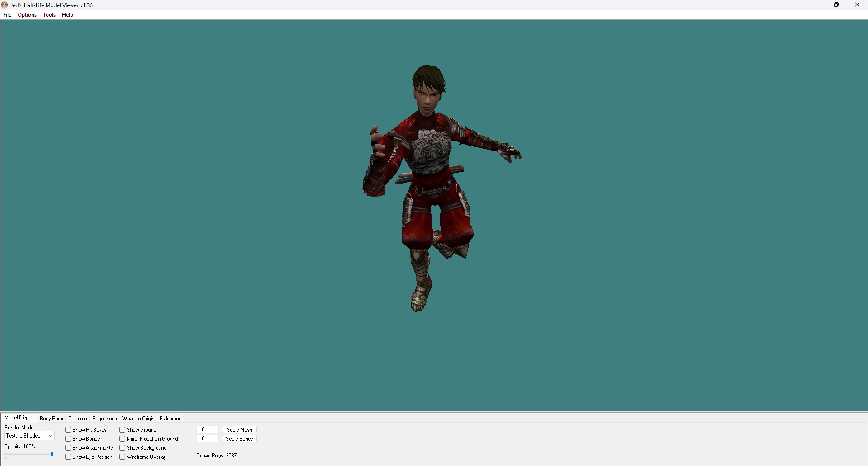Switch to the Body Parts tab
The height and width of the screenshot is (466, 868).
(52, 419)
